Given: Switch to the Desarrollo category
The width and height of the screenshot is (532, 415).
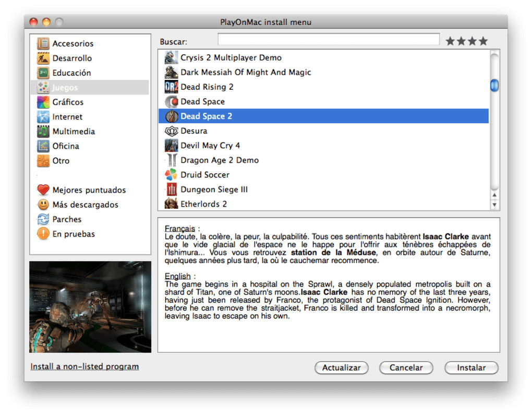Looking at the screenshot, I should (x=72, y=58).
